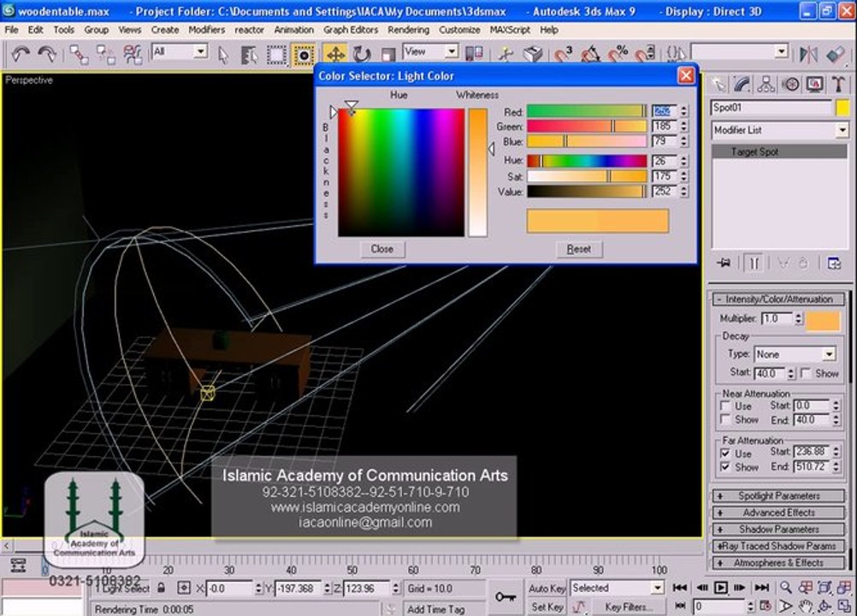Expand the Spotlight Parameters rollout
Screen dimensions: 857x616
click(779, 496)
